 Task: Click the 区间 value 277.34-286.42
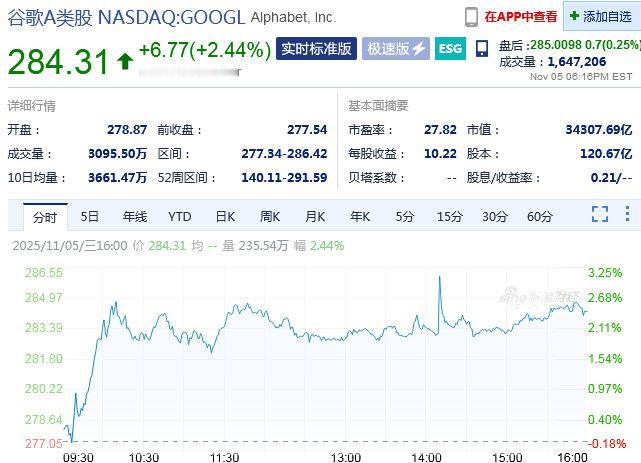(x=284, y=154)
